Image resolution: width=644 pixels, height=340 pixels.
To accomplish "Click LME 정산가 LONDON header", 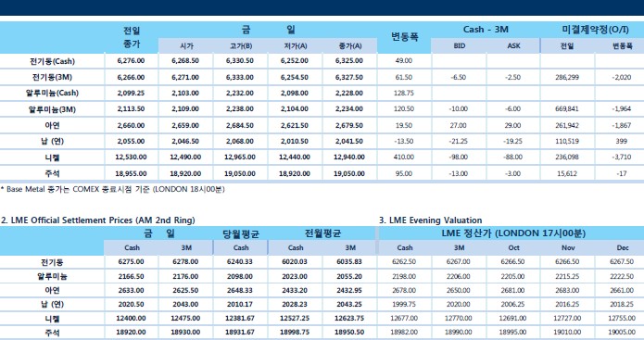I will click(513, 233).
